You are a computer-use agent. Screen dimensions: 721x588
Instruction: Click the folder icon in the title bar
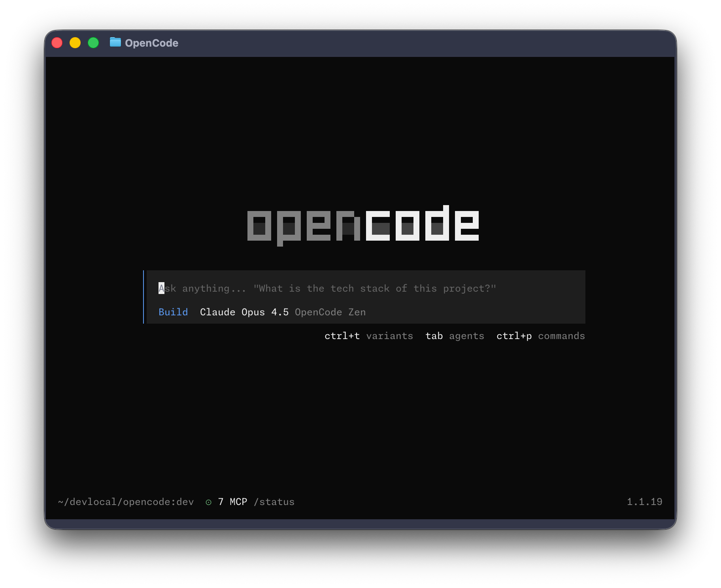click(x=115, y=43)
